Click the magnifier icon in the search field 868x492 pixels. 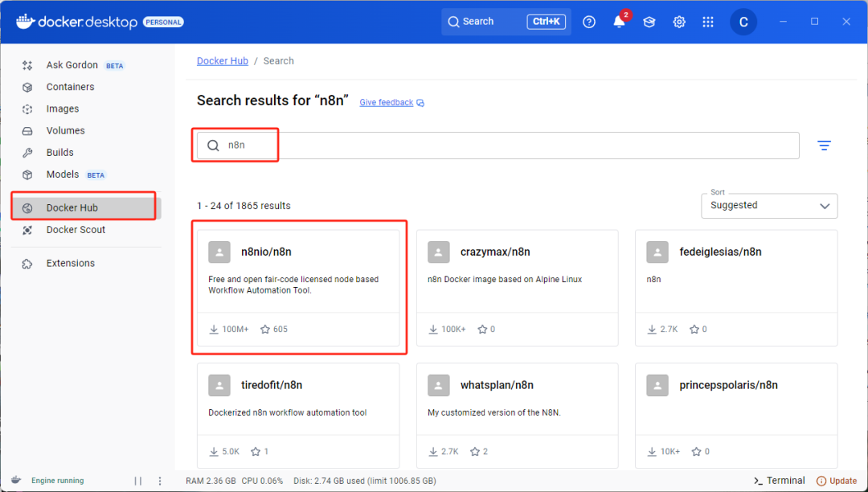click(213, 146)
